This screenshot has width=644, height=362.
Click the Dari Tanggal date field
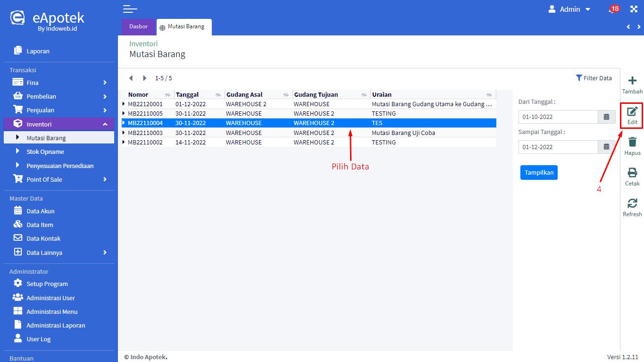558,117
